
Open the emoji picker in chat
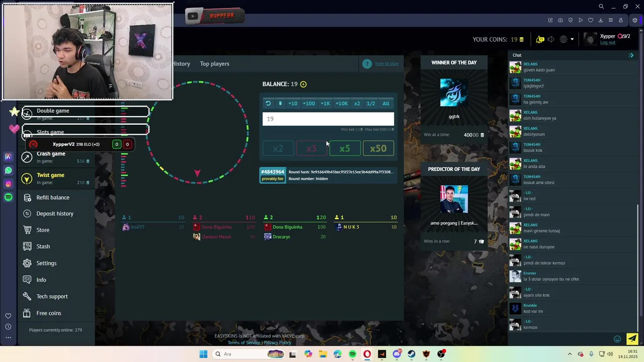pyautogui.click(x=617, y=339)
